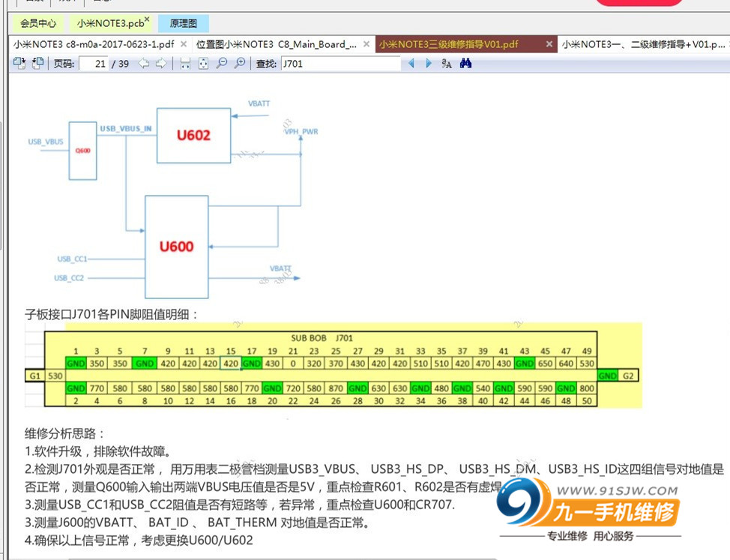Click the 子板接口J701各PIN脚阻值明细 heading
The image size is (730, 560).
pos(112,315)
